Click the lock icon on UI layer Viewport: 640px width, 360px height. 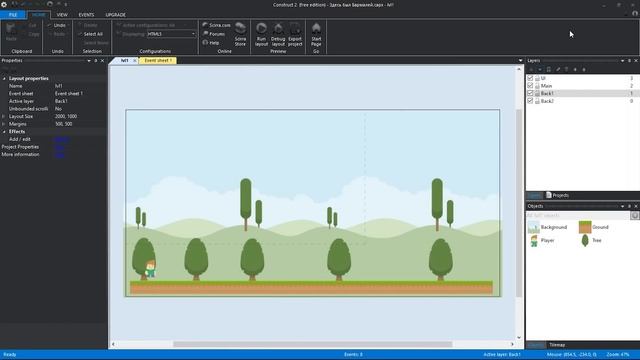point(537,78)
